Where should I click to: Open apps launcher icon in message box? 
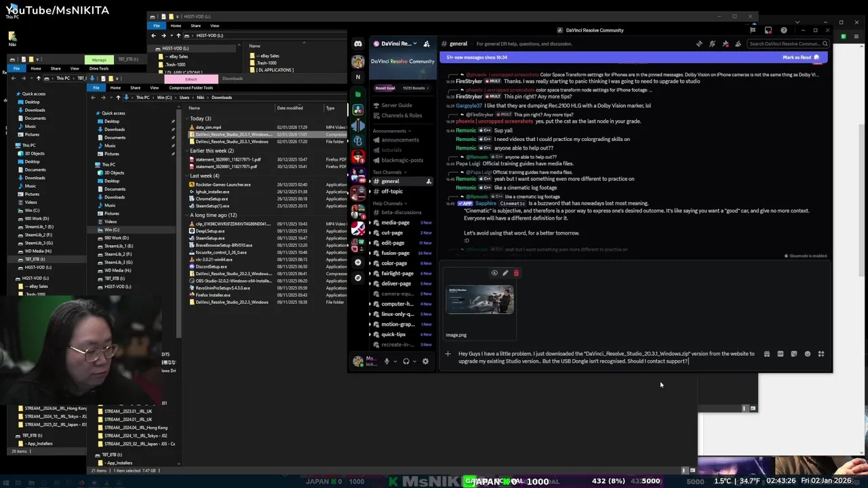[x=821, y=354]
